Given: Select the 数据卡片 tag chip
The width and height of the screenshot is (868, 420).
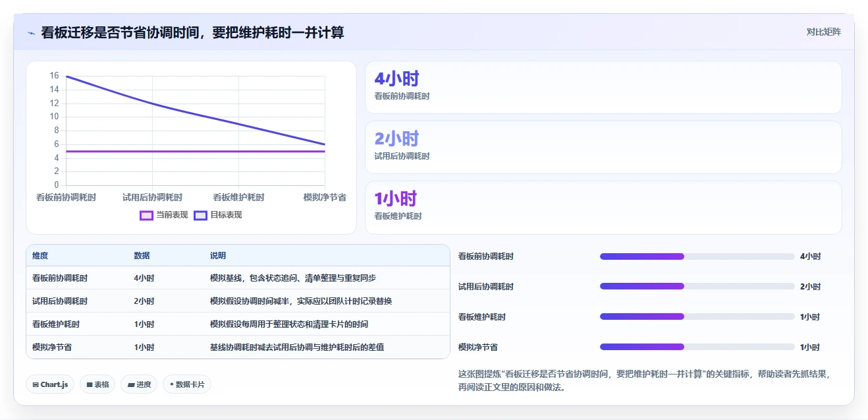Looking at the screenshot, I should coord(186,384).
